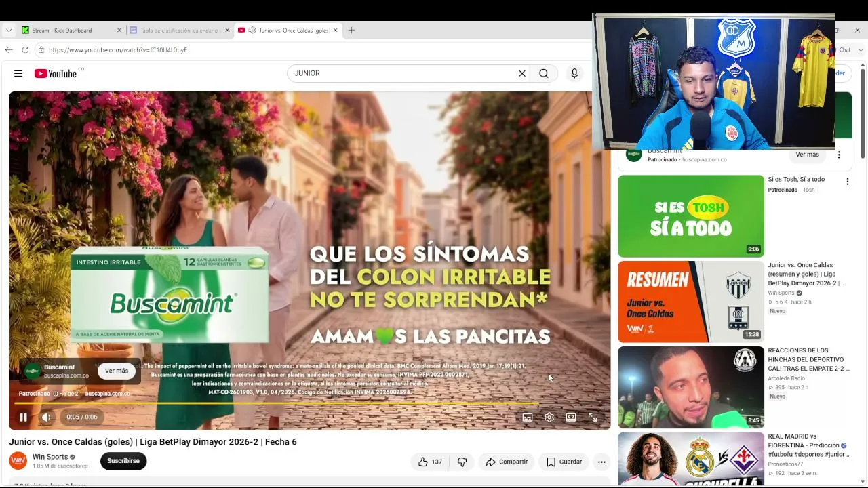Close the Tabla de clasificación tab
Screen dimensions: 868x488
click(x=227, y=30)
